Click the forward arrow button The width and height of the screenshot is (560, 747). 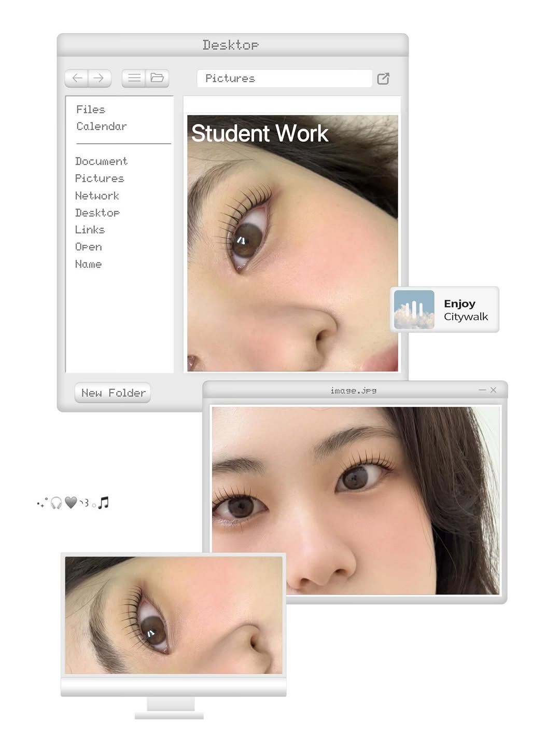point(99,78)
